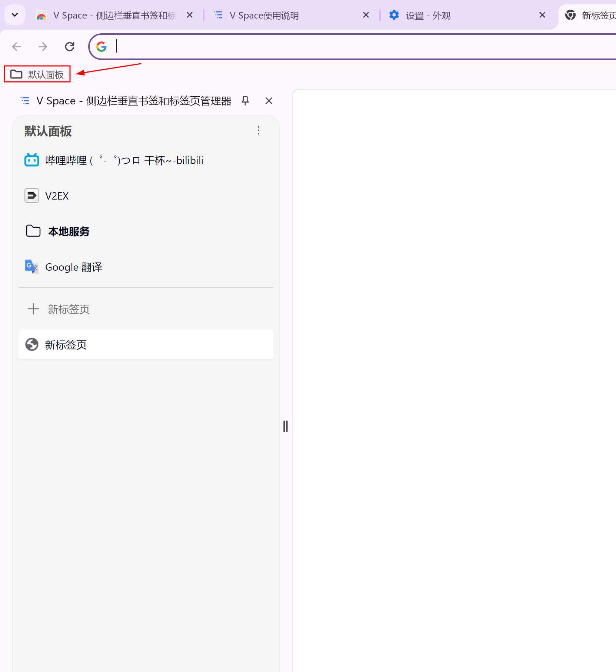Open the Google 翻译 bookmark icon

tap(31, 267)
